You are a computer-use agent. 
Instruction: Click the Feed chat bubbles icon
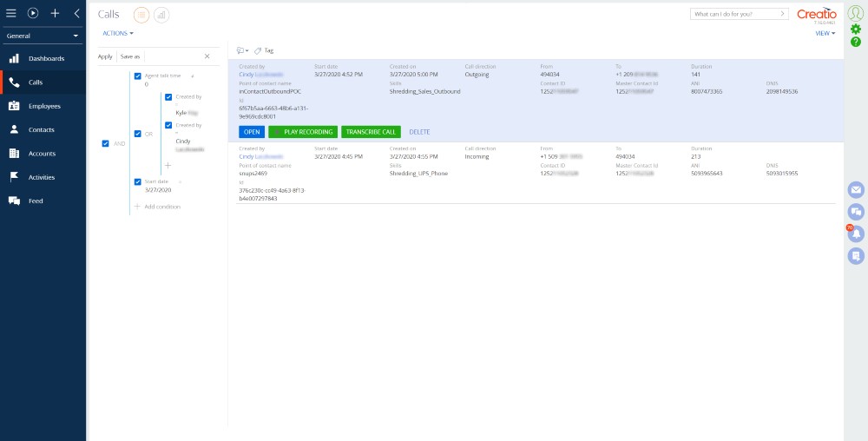point(15,201)
